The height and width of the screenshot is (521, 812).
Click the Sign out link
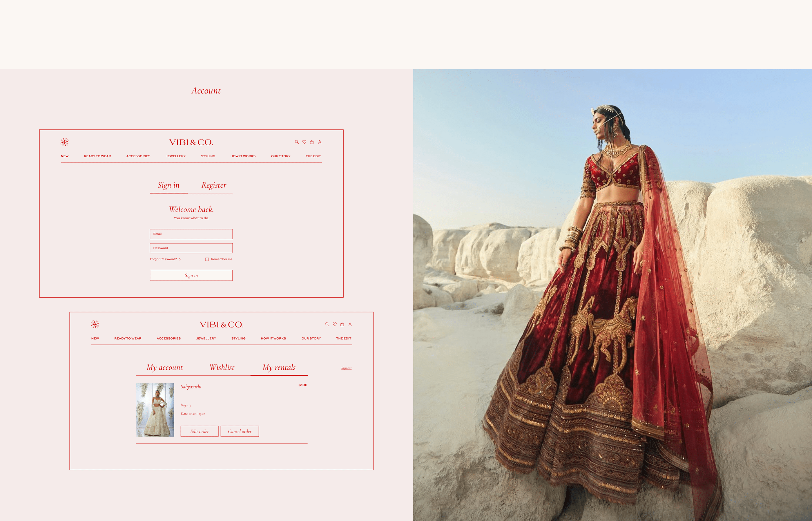pyautogui.click(x=346, y=368)
